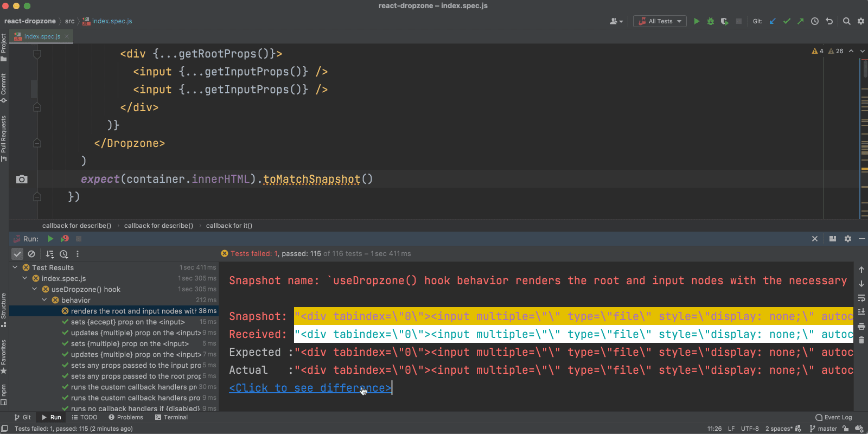Click the LF line separator in status bar
Viewport: 868px width, 434px height.
point(731,429)
